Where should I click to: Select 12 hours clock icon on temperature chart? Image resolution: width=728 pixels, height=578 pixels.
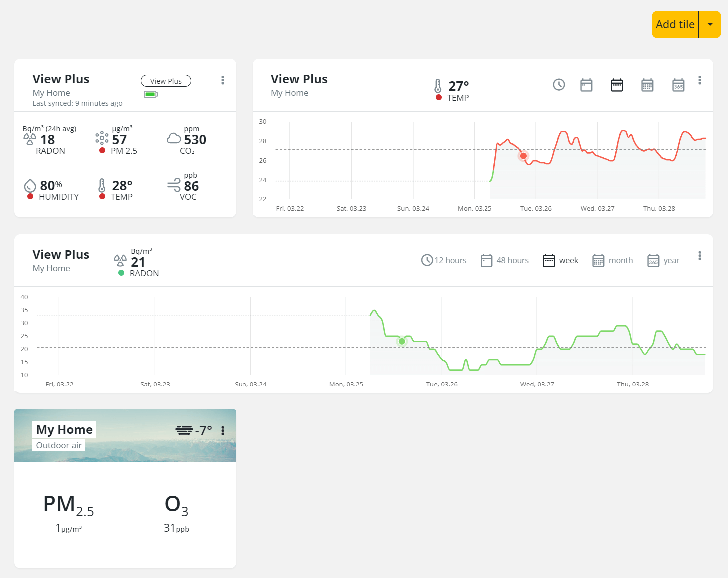coord(559,85)
